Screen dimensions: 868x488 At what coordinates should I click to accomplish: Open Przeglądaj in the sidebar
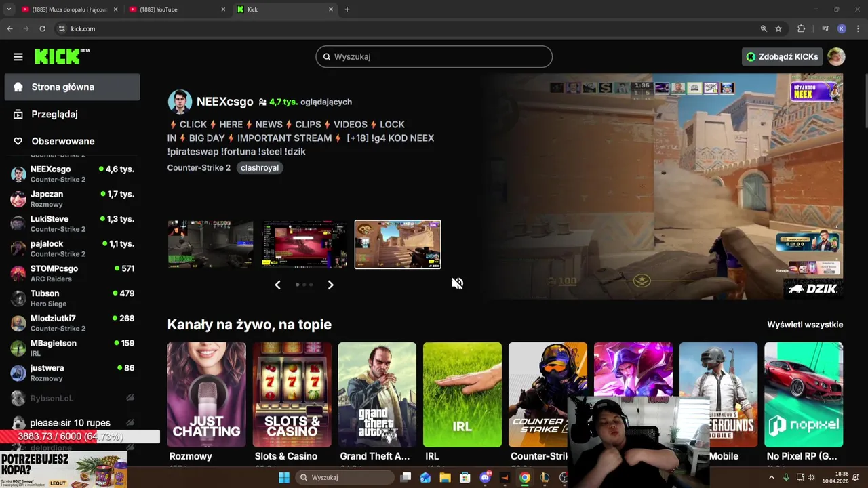click(73, 114)
